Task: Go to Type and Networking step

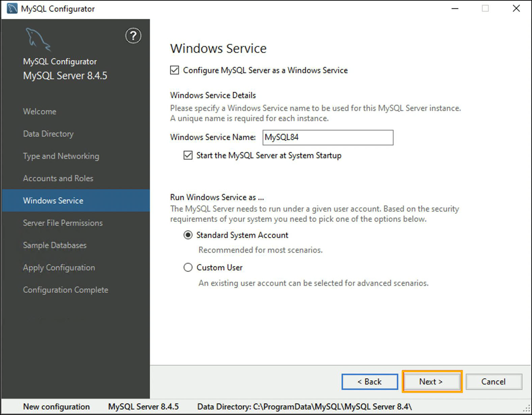Action: (61, 156)
